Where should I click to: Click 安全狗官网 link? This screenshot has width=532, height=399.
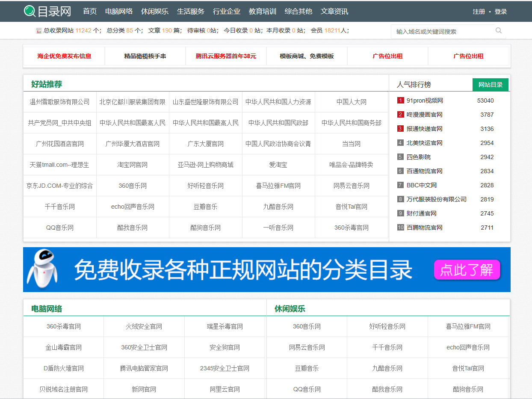click(x=225, y=347)
